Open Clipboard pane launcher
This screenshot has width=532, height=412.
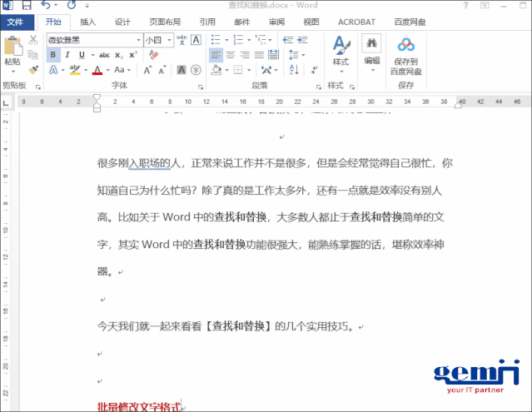click(x=37, y=87)
